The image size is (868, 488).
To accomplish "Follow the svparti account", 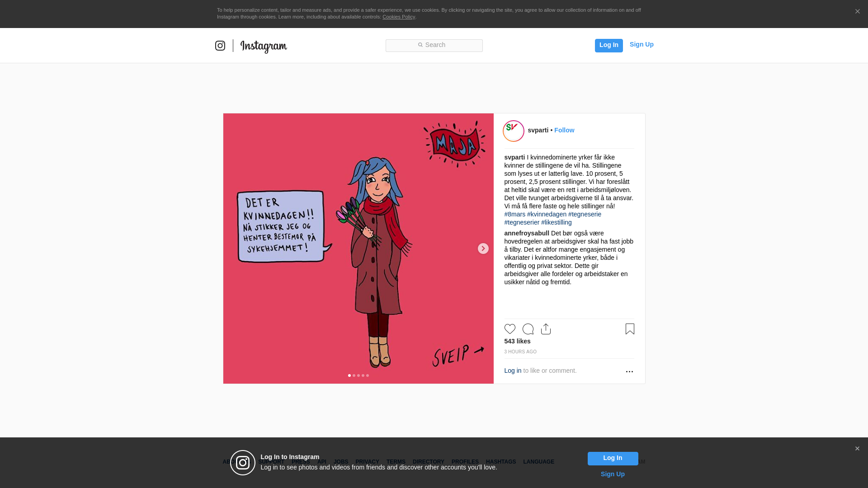I will click(564, 130).
